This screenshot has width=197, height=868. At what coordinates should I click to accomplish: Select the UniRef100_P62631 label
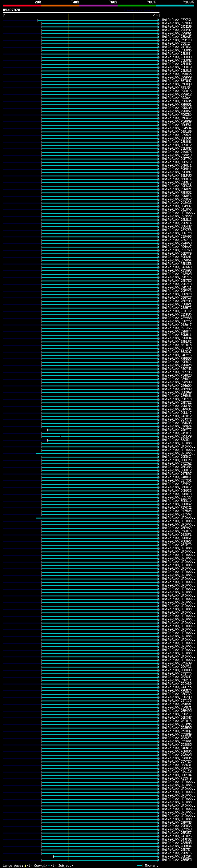176,765
